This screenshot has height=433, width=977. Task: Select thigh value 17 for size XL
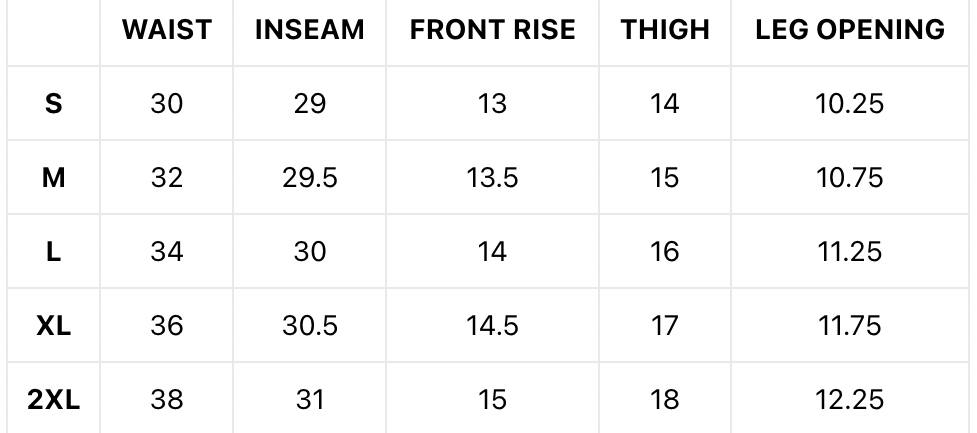pos(665,326)
